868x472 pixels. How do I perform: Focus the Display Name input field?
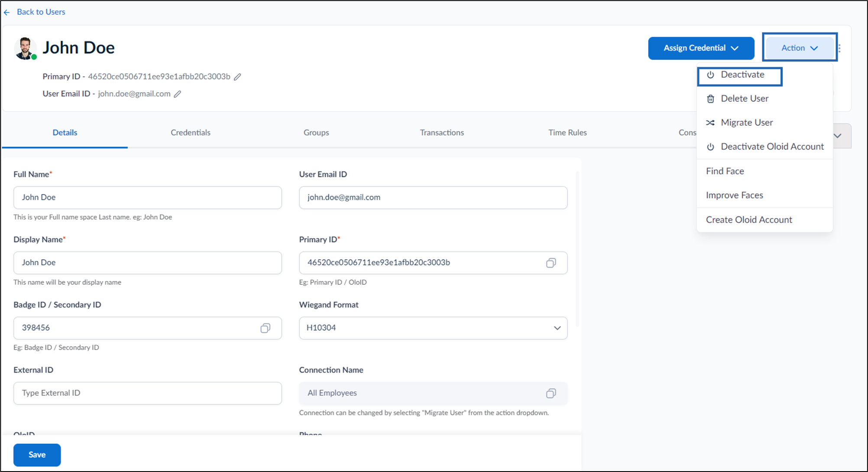click(x=148, y=263)
